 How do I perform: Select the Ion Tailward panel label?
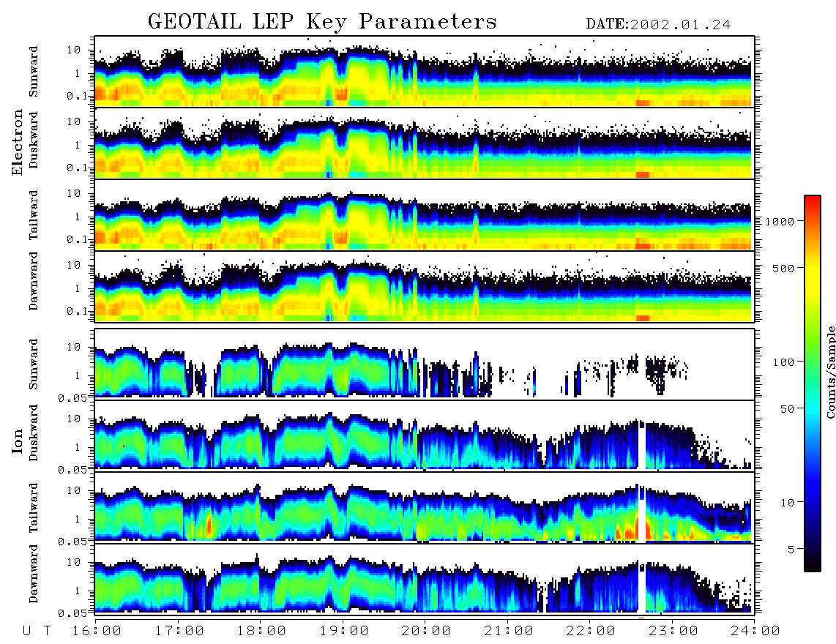click(x=34, y=508)
